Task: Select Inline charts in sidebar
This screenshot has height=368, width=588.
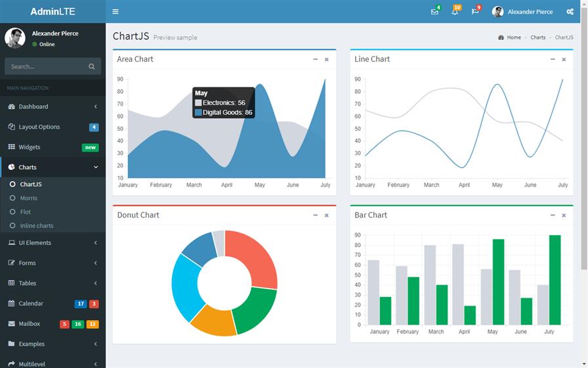Action: click(x=37, y=225)
